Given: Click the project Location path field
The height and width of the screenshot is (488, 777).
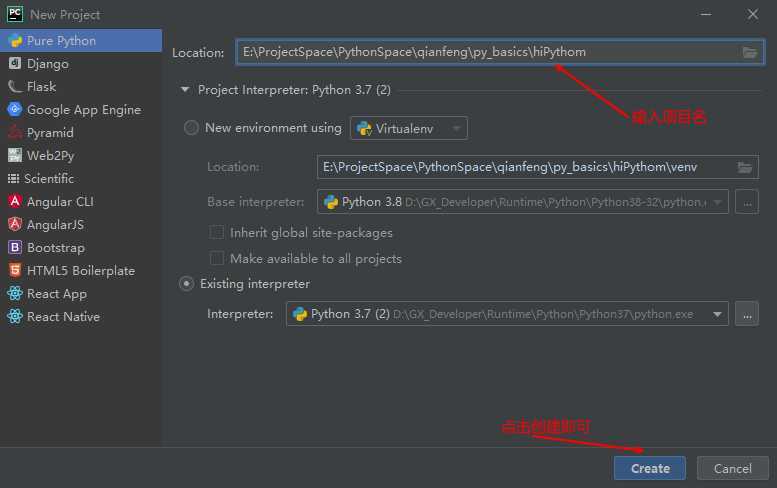Looking at the screenshot, I should 500,52.
